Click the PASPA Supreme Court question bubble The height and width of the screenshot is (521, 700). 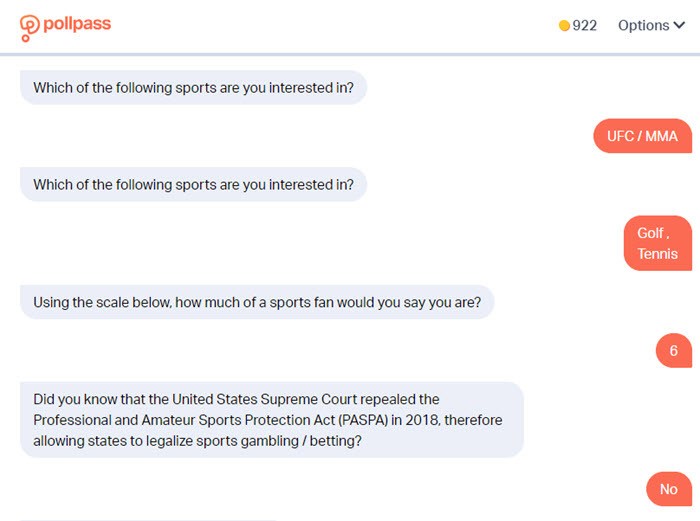[272, 420]
